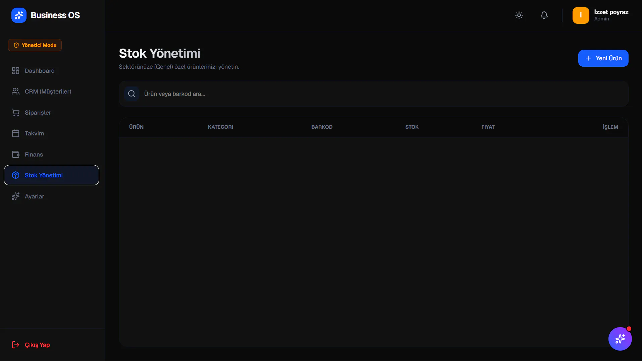Click the Ayarlar sparkle icon
The width and height of the screenshot is (644, 362).
15,196
